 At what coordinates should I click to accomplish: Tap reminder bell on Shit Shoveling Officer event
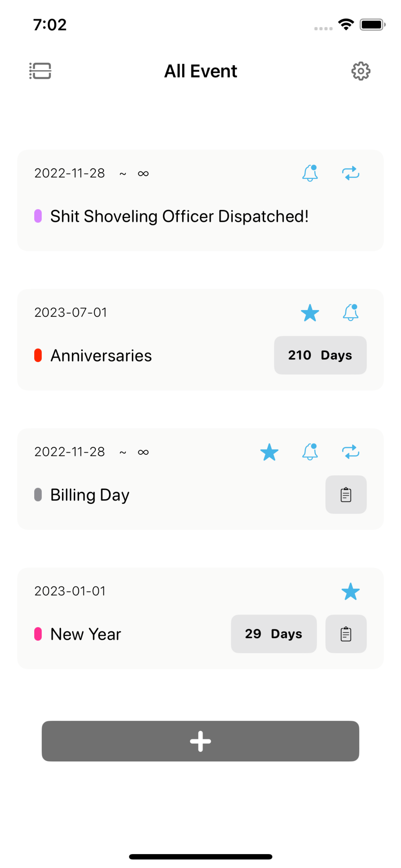[310, 173]
